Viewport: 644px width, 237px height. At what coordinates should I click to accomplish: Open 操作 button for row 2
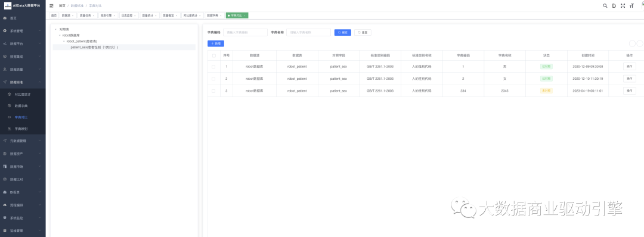(x=629, y=79)
